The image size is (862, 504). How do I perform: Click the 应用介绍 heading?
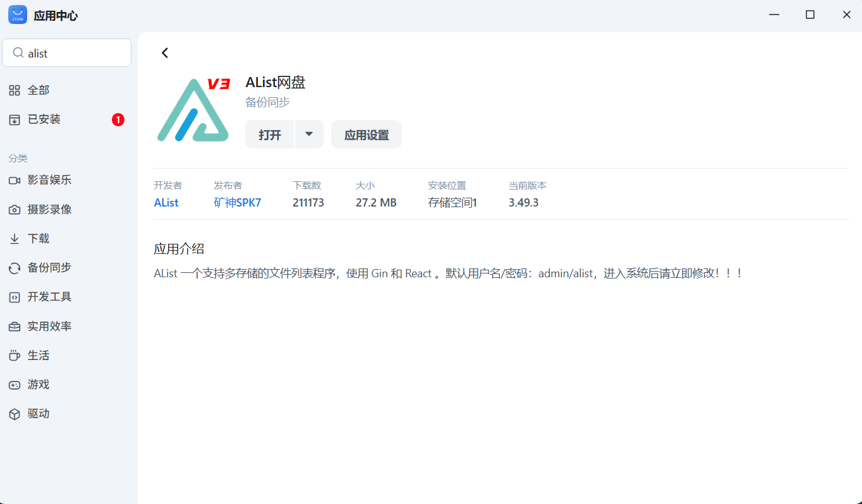179,249
